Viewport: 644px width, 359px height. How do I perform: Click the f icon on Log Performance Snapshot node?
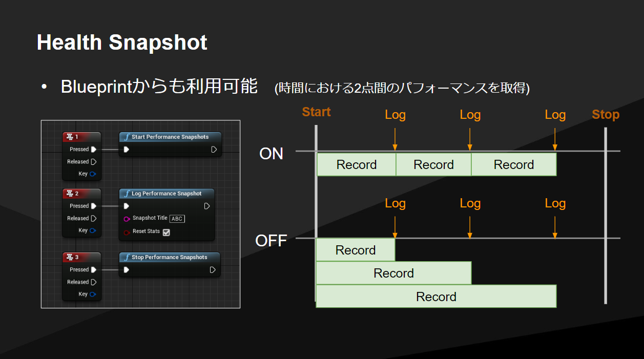[x=126, y=194]
